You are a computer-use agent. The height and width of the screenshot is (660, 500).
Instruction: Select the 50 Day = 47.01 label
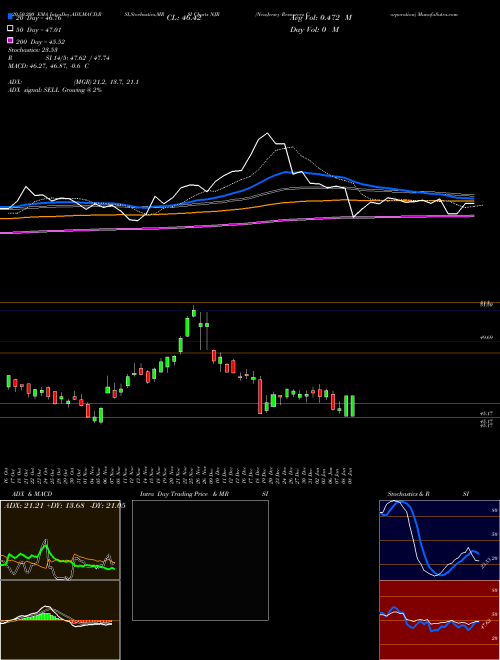pyautogui.click(x=38, y=30)
